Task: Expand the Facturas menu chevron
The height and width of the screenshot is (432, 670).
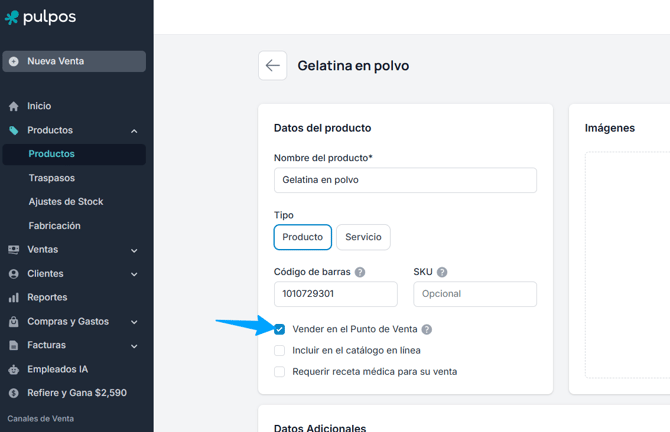Action: point(134,346)
